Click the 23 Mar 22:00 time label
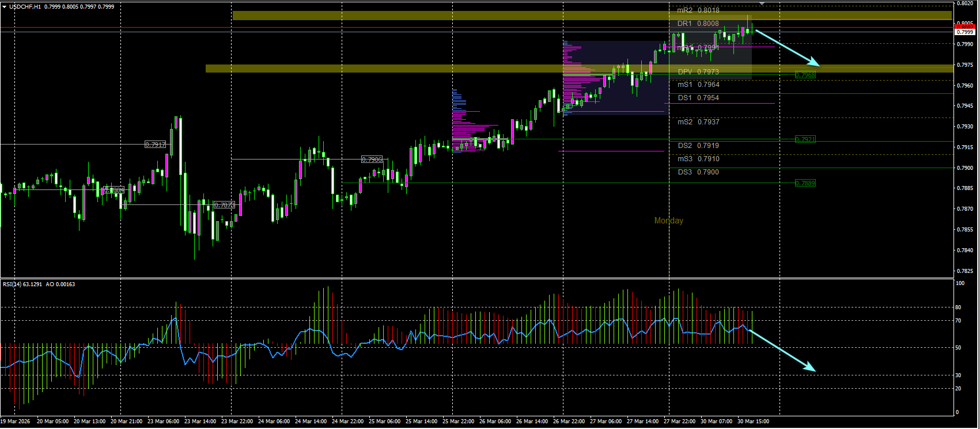980x429 pixels. (237, 422)
